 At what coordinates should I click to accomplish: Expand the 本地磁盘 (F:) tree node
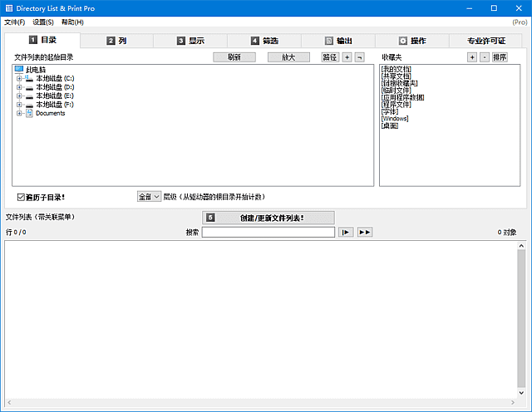18,105
